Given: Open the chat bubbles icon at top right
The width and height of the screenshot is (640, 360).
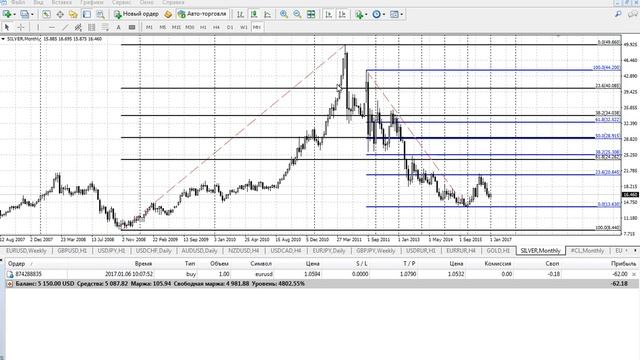Looking at the screenshot, I should coord(633,14).
